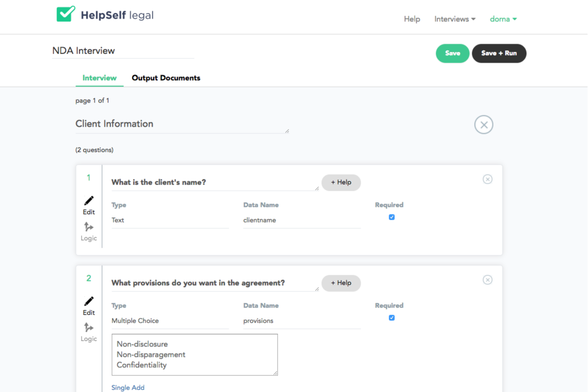Click the clientname Data Name field

(x=301, y=220)
